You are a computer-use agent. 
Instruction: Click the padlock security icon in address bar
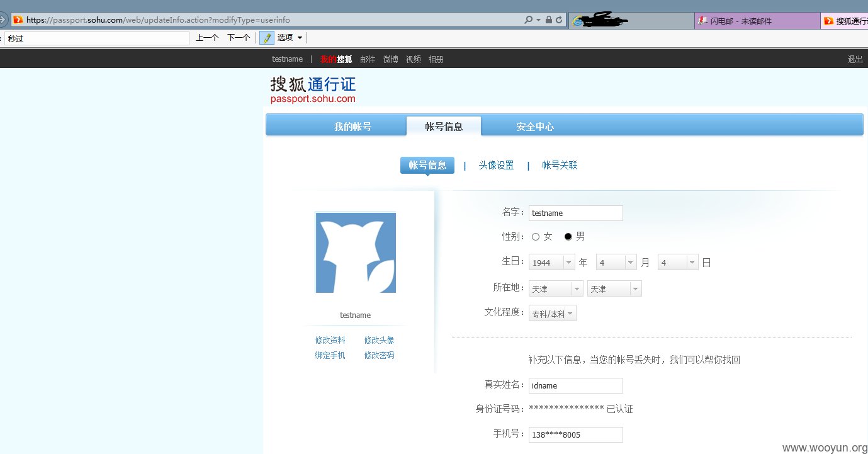click(548, 20)
